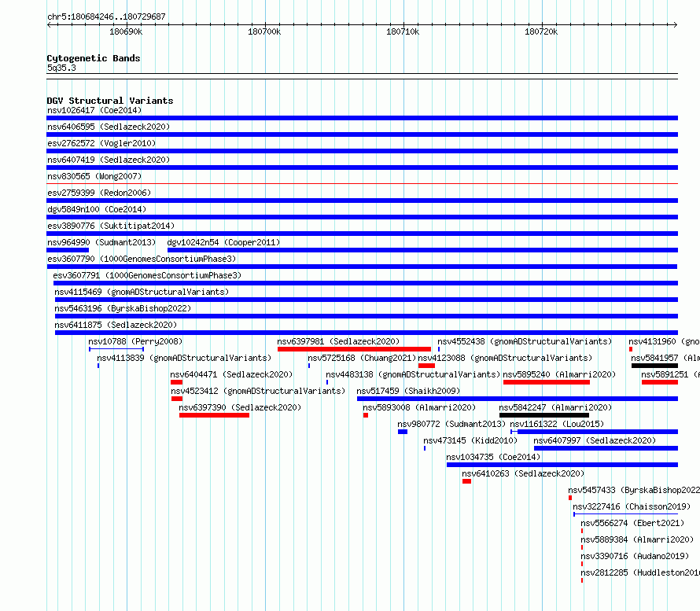Click the red bar under nsv5895240
Image resolution: width=700 pixels, height=611 pixels.
(x=547, y=382)
